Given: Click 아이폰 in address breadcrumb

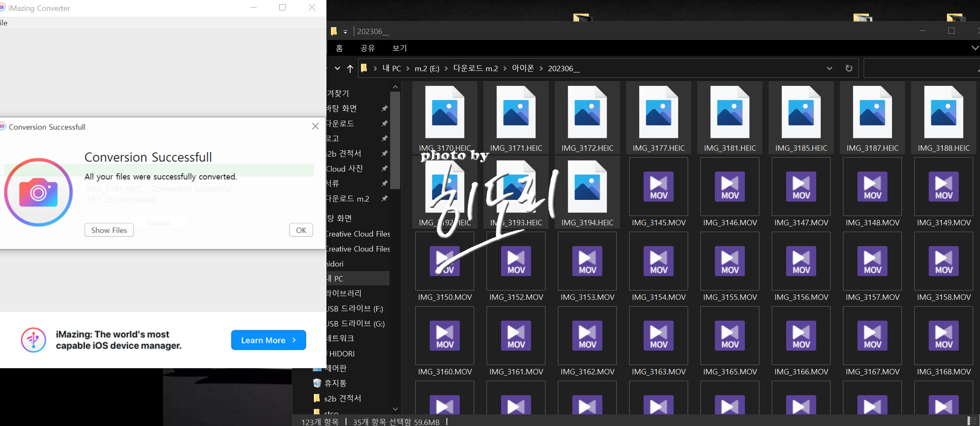Looking at the screenshot, I should click(x=523, y=68).
